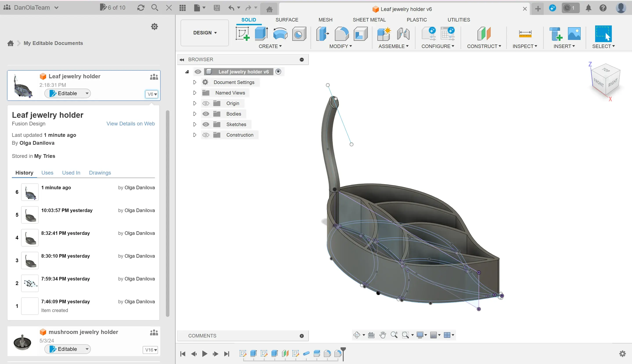Click the home breadcrumb icon
The image size is (632, 364).
11,43
